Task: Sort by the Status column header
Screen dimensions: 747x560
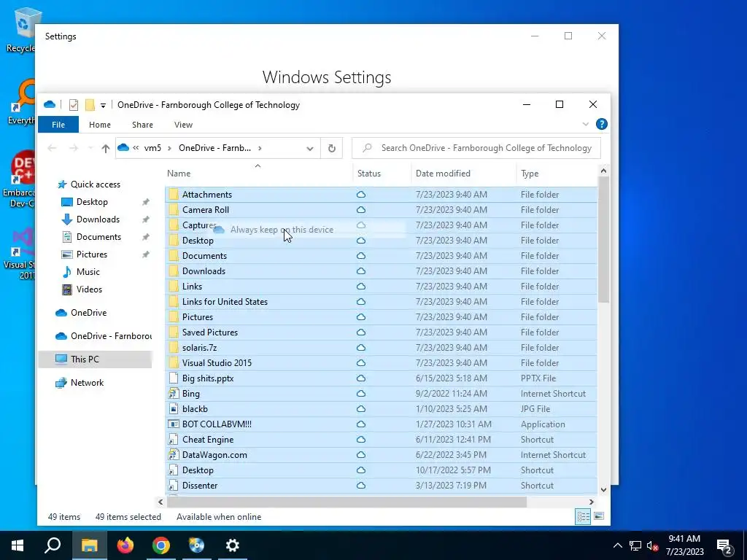Action: tap(382, 174)
